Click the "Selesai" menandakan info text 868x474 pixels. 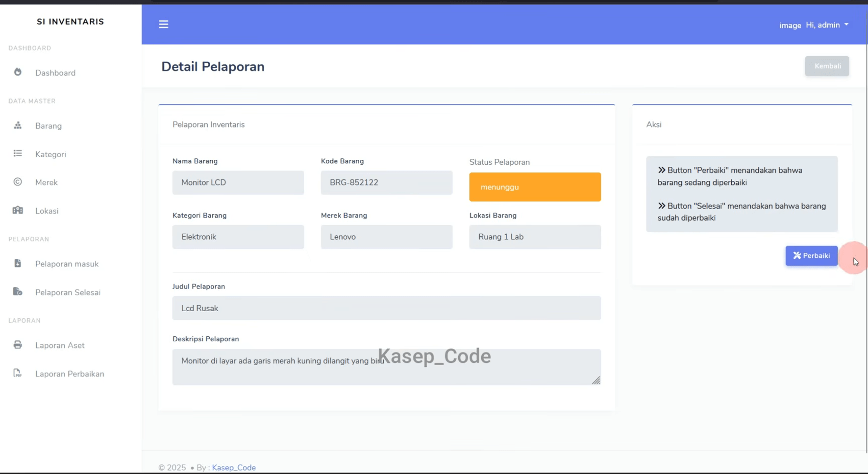742,212
